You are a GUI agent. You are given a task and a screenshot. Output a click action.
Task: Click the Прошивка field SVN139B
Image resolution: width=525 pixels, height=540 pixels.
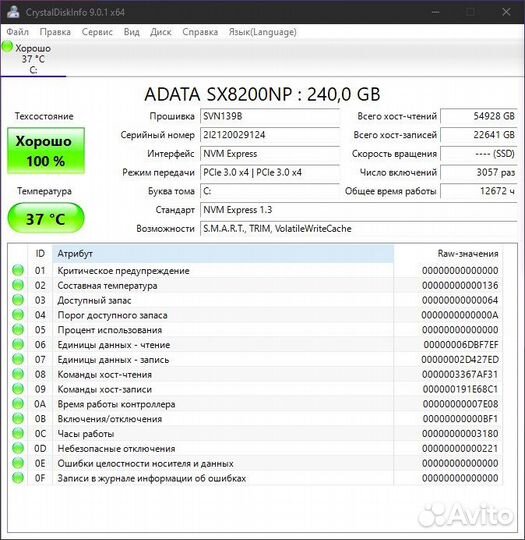pos(270,116)
